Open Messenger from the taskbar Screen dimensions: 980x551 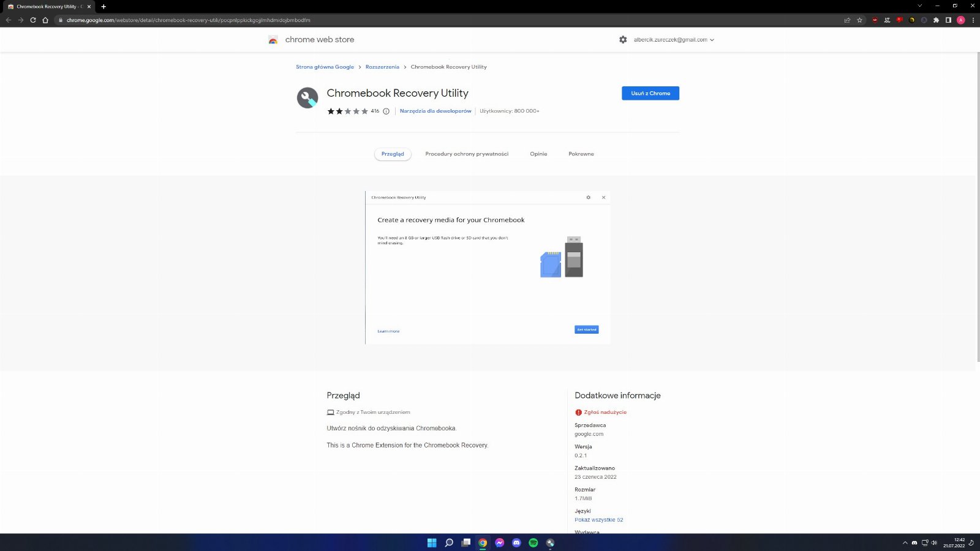tap(500, 542)
